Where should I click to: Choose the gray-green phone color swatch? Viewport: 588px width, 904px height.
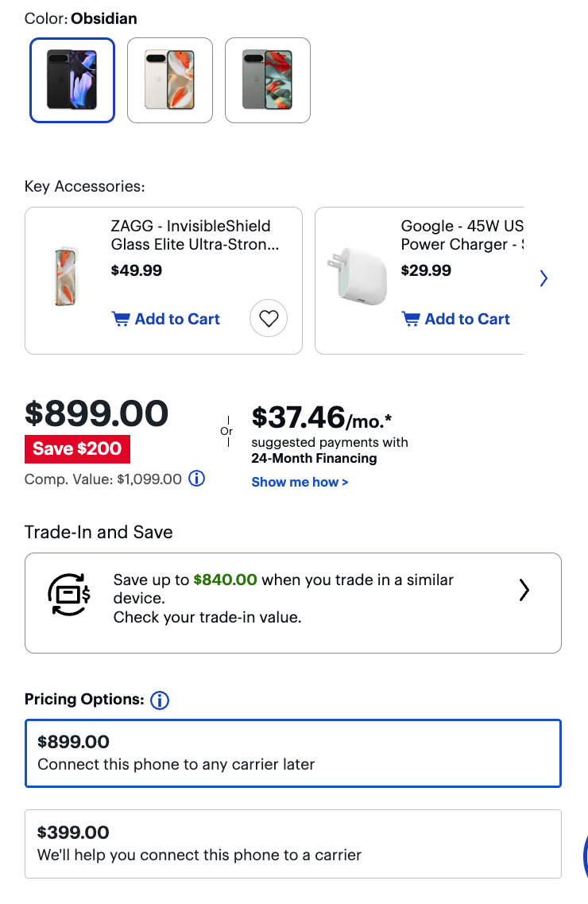268,80
